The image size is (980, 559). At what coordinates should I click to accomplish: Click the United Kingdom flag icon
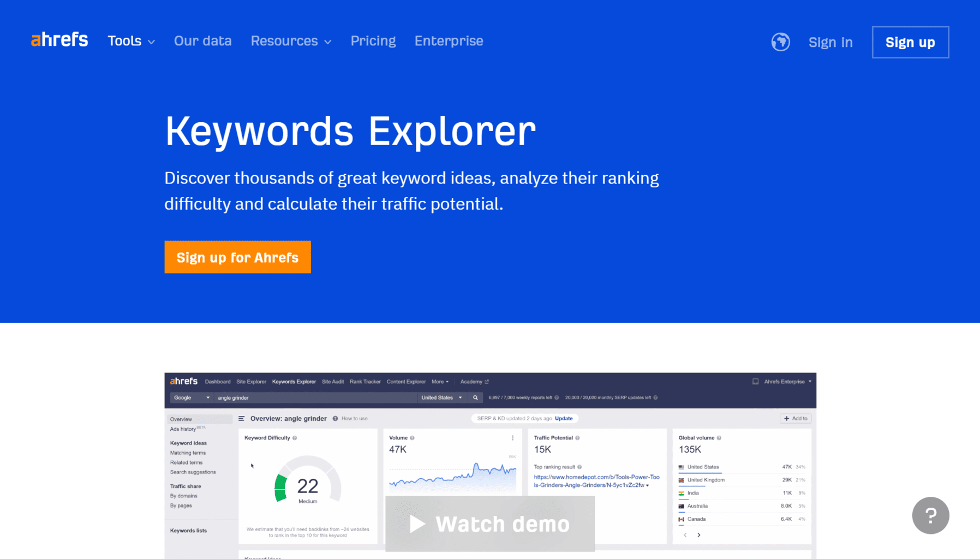coord(682,480)
